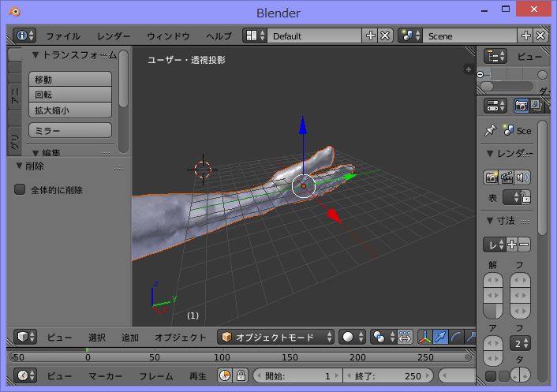Select the translate manipulator arrow icon
Viewport: 557px width, 392px height.
pyautogui.click(x=442, y=337)
